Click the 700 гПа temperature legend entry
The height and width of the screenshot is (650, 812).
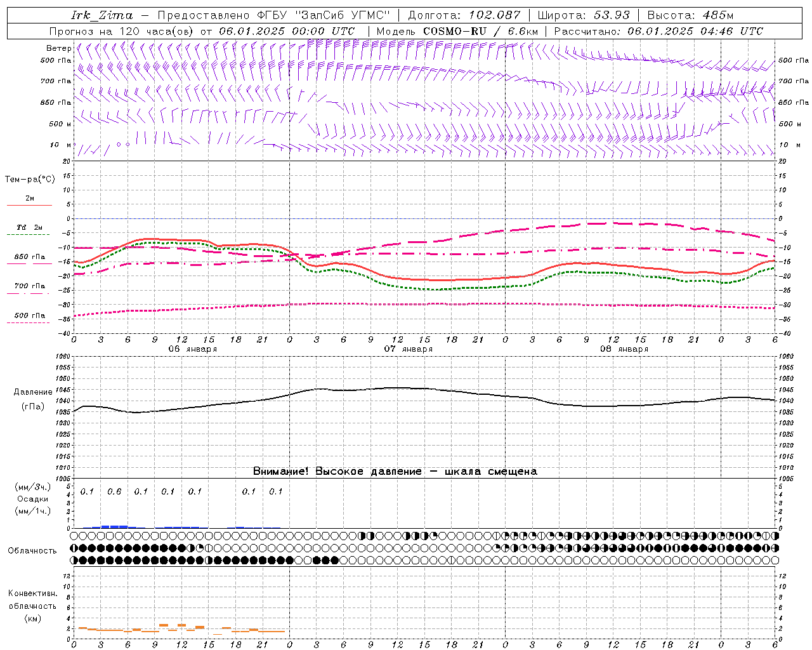tap(30, 289)
